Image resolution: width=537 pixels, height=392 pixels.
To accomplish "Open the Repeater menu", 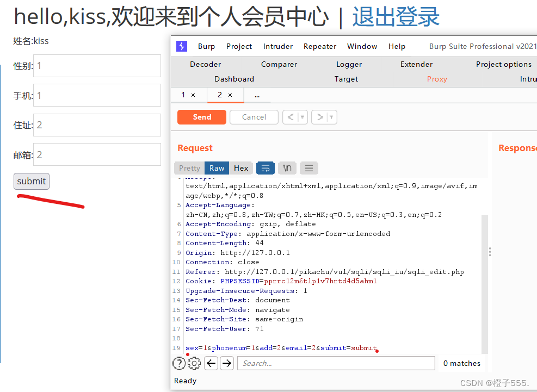I will pyautogui.click(x=320, y=46).
